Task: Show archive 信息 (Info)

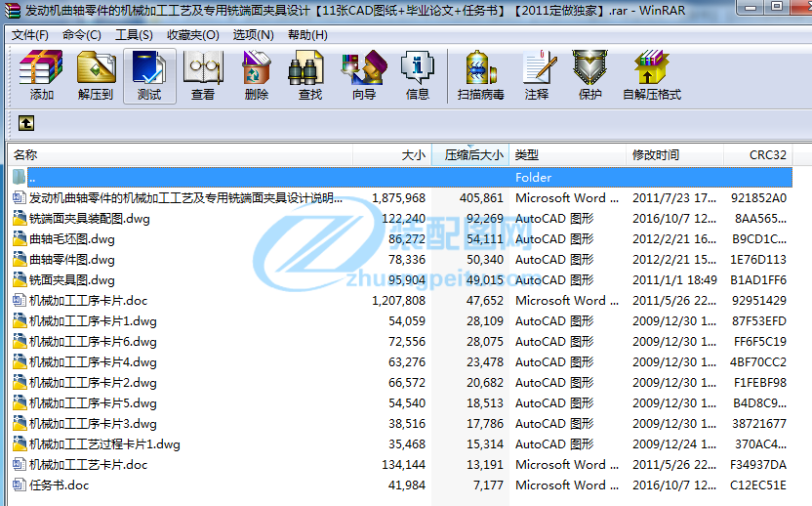Action: pos(418,75)
